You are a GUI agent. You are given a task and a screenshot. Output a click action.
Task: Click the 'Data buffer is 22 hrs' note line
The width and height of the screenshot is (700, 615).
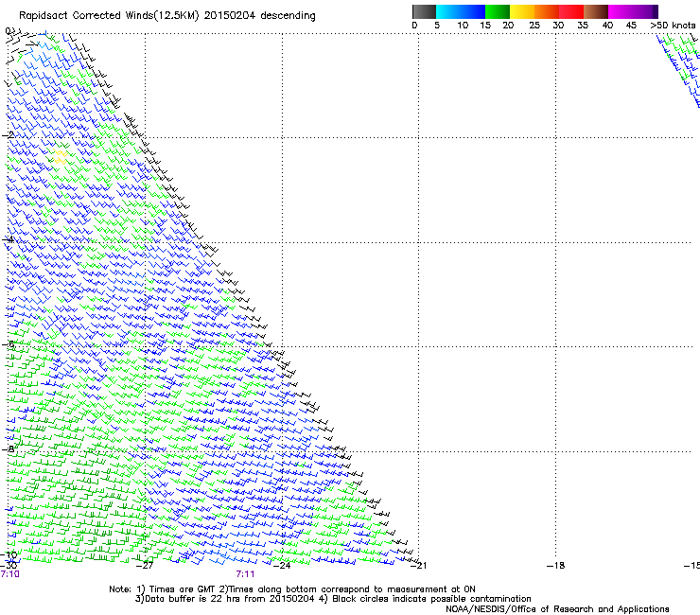[333, 599]
